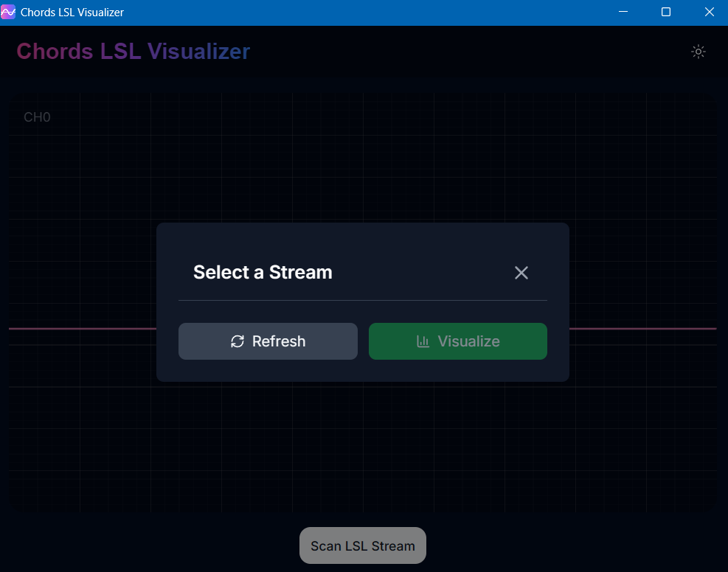
Task: Maximize the application window
Action: coord(665,12)
